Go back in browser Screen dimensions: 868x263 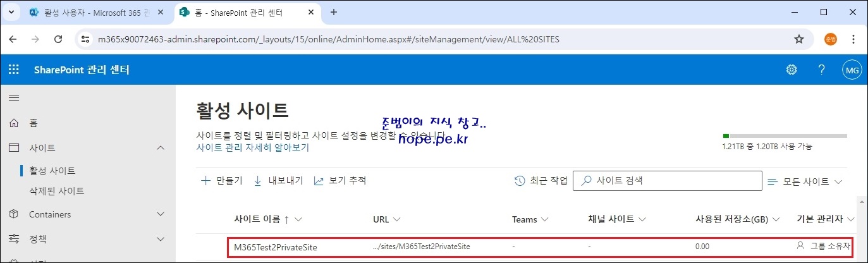click(x=13, y=39)
